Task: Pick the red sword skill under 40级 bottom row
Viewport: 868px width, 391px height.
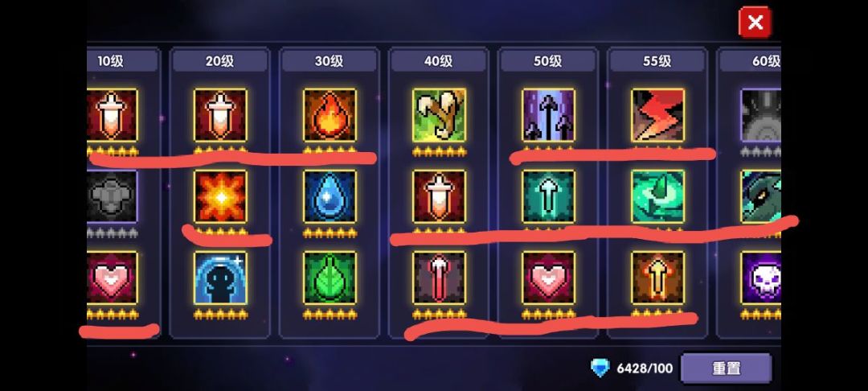Action: tap(439, 278)
